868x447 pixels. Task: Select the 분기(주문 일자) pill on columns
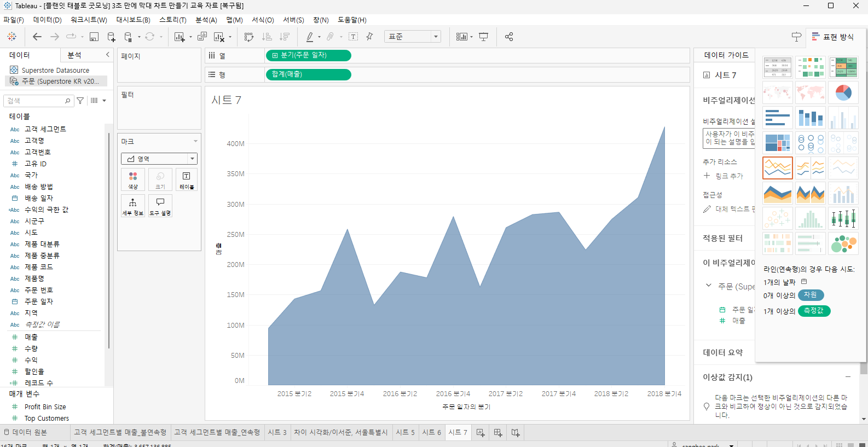pyautogui.click(x=308, y=55)
